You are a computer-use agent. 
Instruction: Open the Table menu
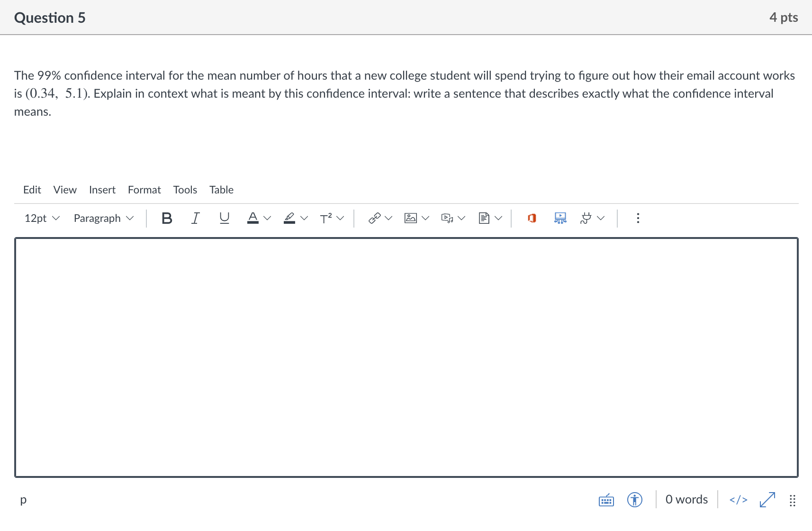[x=222, y=190]
